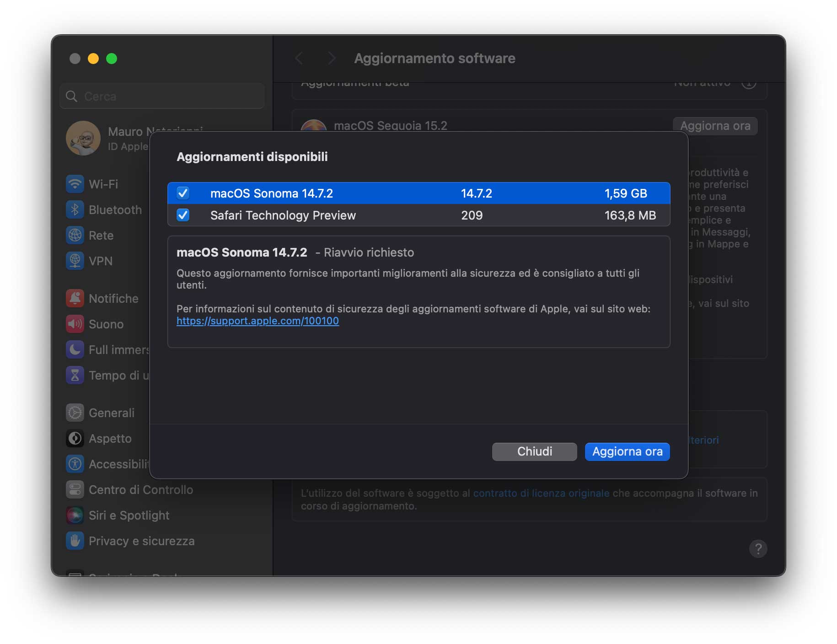Uncheck the Safari Technology Preview update

coord(183,215)
